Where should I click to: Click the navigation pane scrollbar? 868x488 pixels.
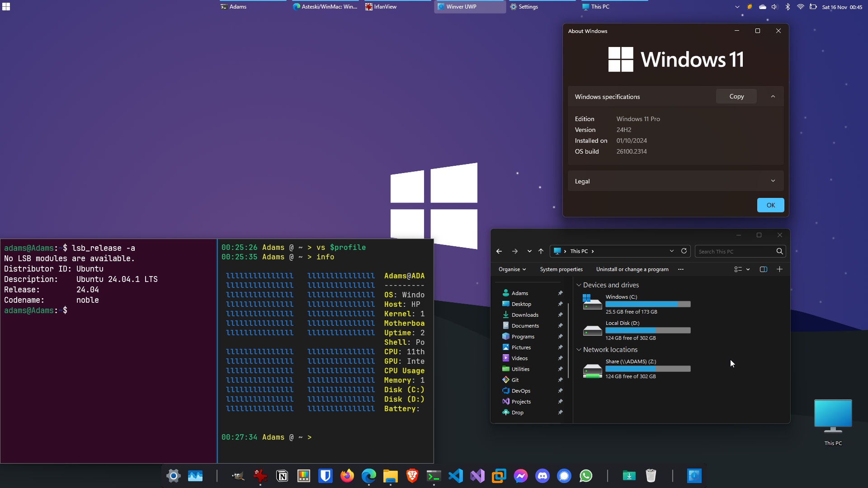pos(568,341)
